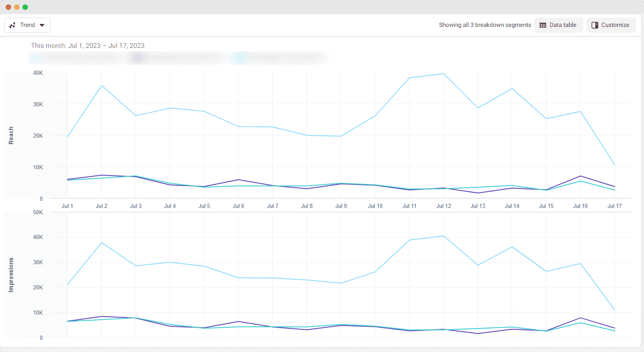Select the Jul 12 peak point on the Reach chart
This screenshot has height=352, width=644.
click(443, 73)
